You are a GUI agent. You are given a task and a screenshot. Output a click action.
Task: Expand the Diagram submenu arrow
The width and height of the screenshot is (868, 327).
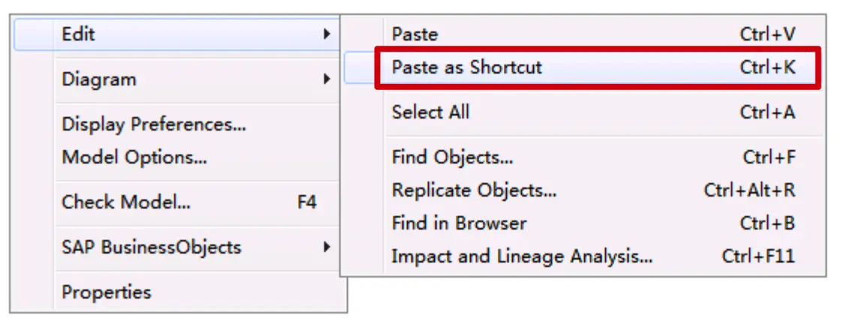327,79
